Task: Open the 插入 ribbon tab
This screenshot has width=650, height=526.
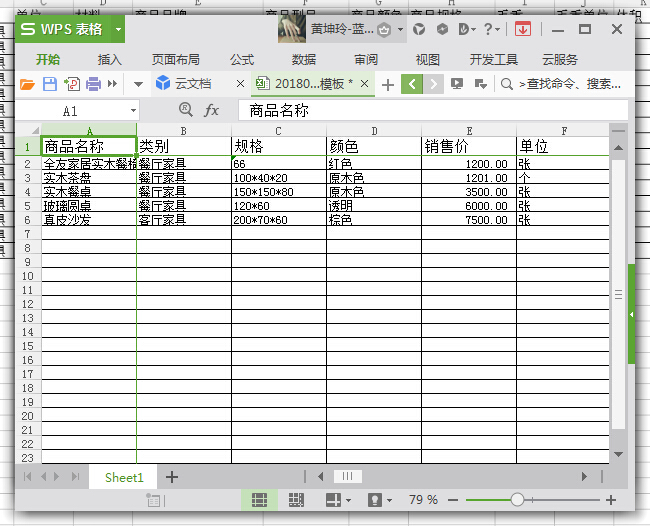Action: click(110, 59)
